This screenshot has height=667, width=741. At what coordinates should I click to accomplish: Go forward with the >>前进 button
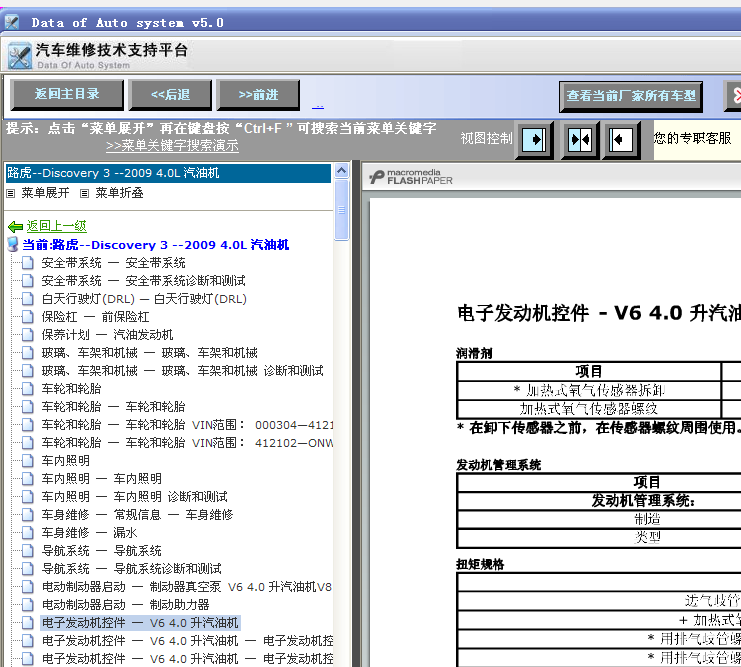(258, 95)
